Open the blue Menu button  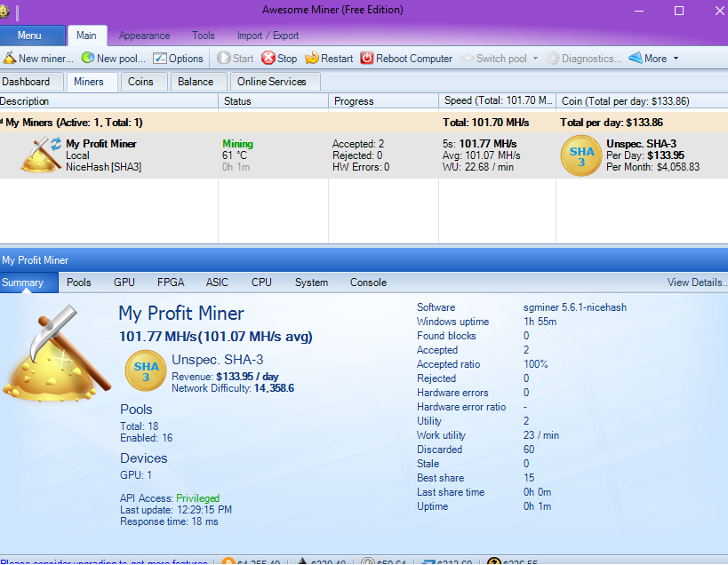pyautogui.click(x=32, y=36)
